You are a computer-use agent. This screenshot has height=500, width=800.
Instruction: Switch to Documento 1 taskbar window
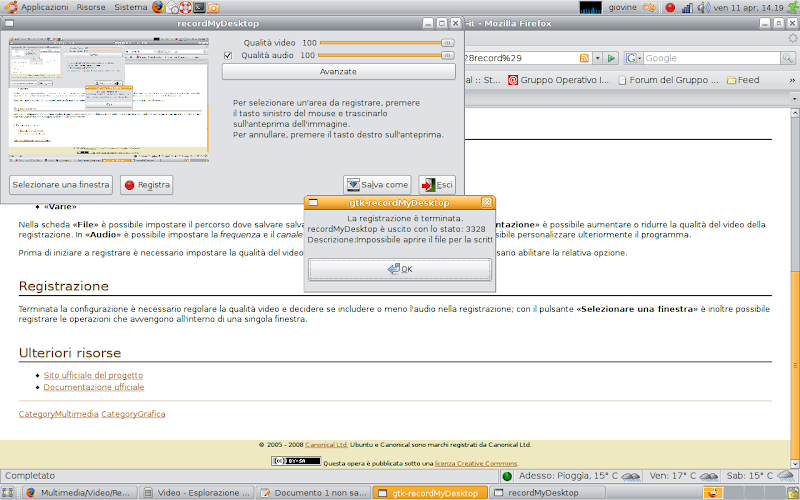coord(313,493)
